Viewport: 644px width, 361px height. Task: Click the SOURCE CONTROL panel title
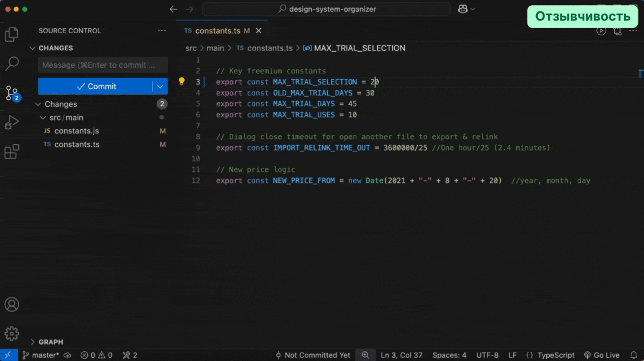point(70,31)
